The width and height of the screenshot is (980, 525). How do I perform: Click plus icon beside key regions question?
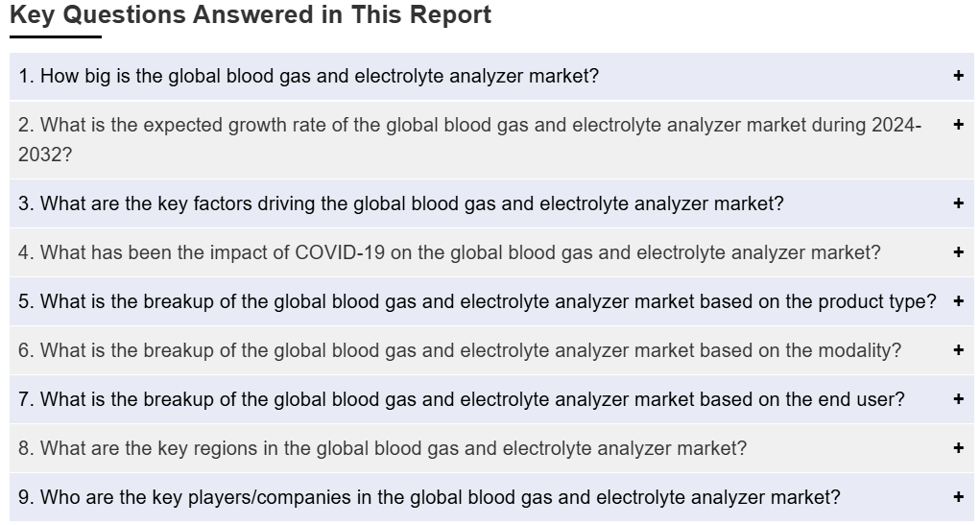958,448
